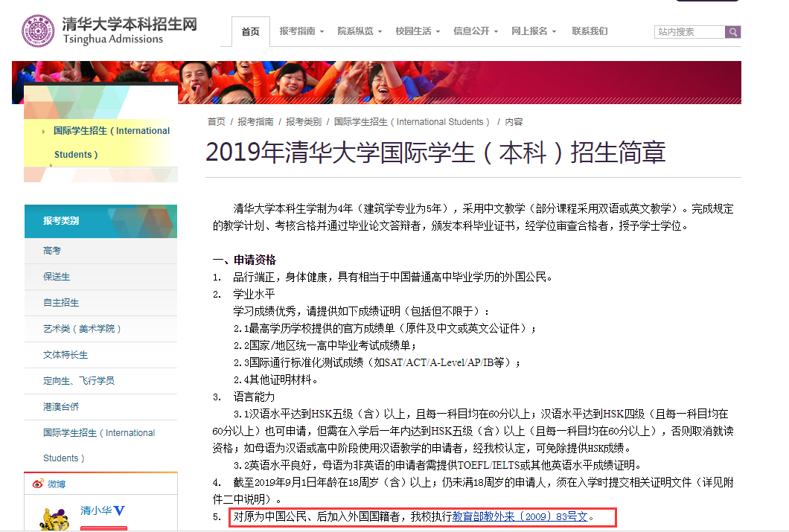Image resolution: width=789 pixels, height=532 pixels.
Task: Select sidebar list item 国际学生招生 (International Students)
Action: click(100, 446)
